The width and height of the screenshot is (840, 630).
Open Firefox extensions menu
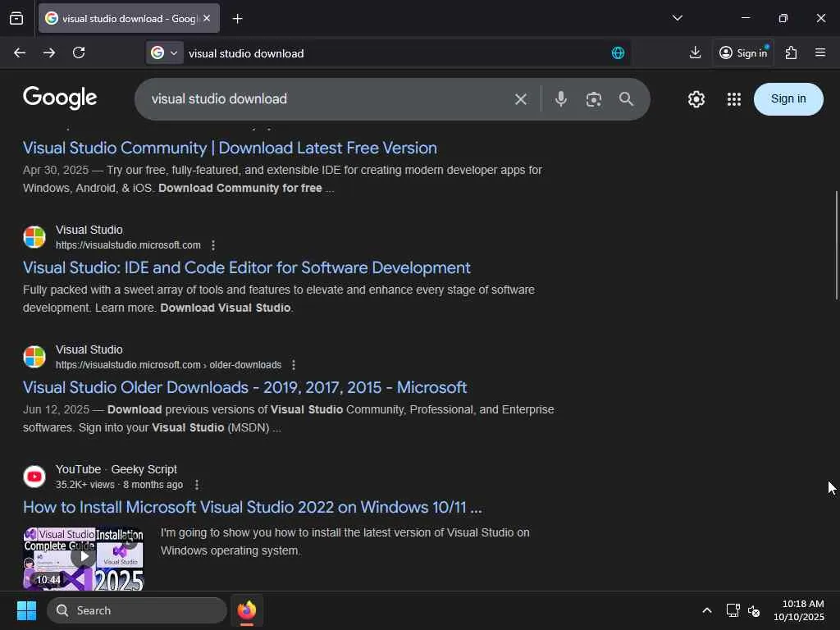(791, 52)
